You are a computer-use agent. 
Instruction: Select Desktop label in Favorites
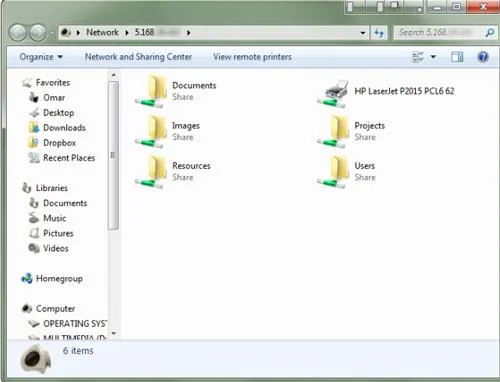[x=59, y=113]
